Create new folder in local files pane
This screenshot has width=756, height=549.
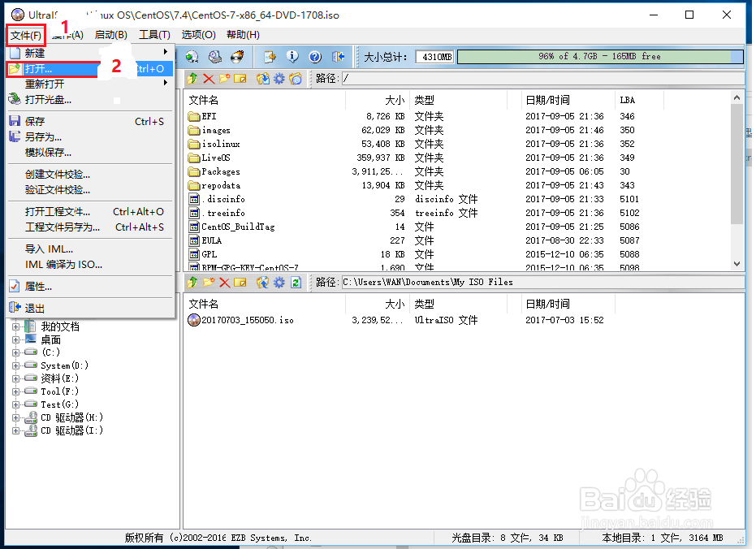coord(208,283)
